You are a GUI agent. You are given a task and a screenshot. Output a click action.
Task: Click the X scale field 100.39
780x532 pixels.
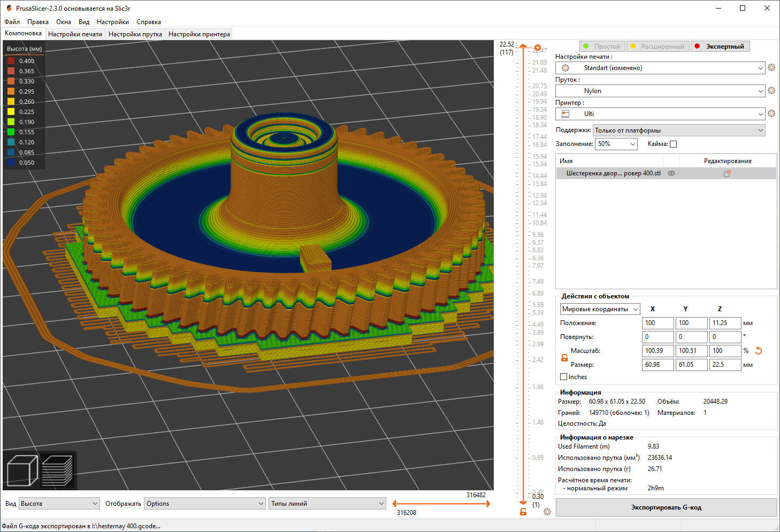click(658, 351)
